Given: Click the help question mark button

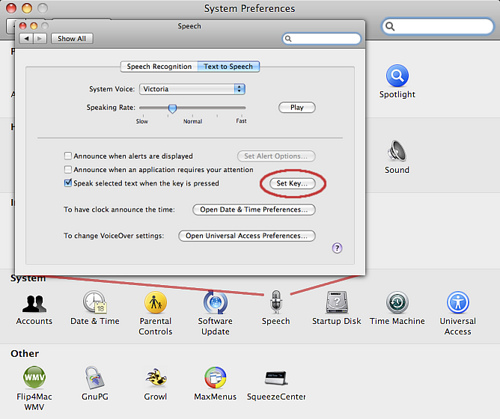Looking at the screenshot, I should coord(337,248).
